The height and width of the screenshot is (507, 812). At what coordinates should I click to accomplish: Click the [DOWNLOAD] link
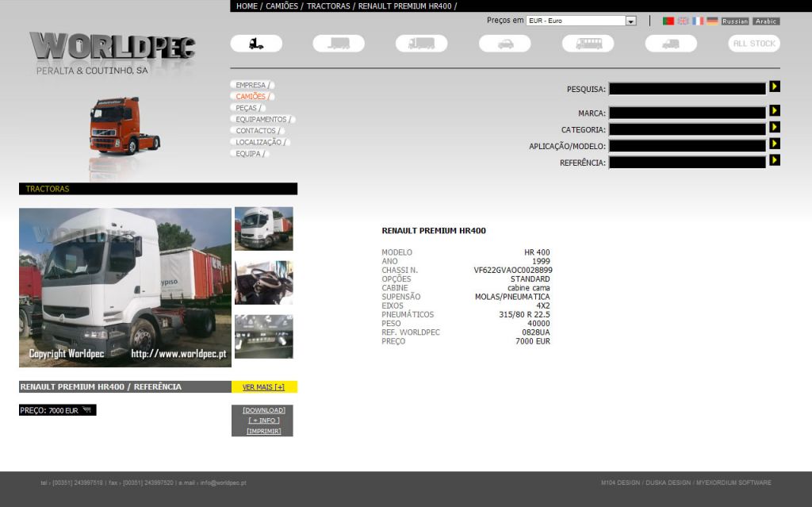pos(263,410)
